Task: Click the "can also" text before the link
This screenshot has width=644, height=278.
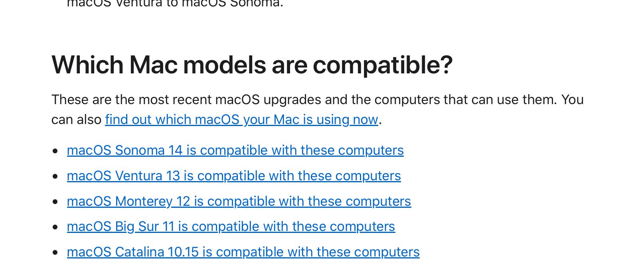Action: (76, 120)
